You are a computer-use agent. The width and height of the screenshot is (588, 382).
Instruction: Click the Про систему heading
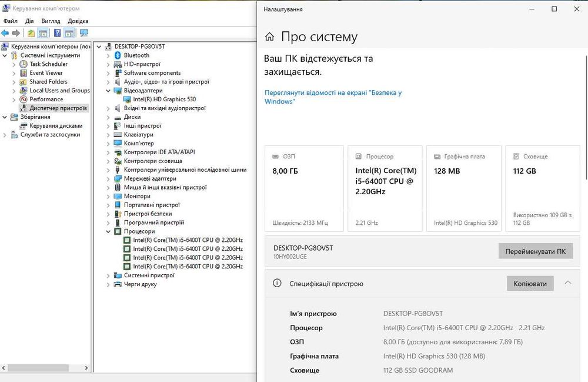319,36
